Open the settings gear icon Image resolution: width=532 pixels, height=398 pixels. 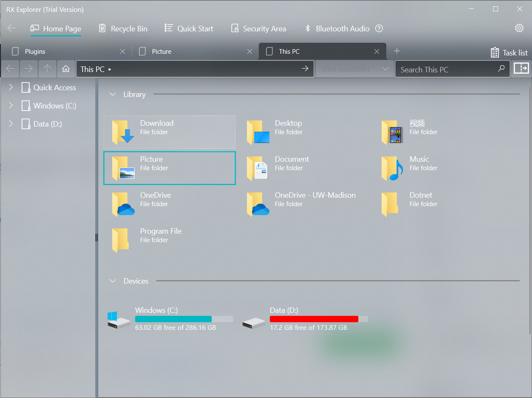(x=519, y=28)
